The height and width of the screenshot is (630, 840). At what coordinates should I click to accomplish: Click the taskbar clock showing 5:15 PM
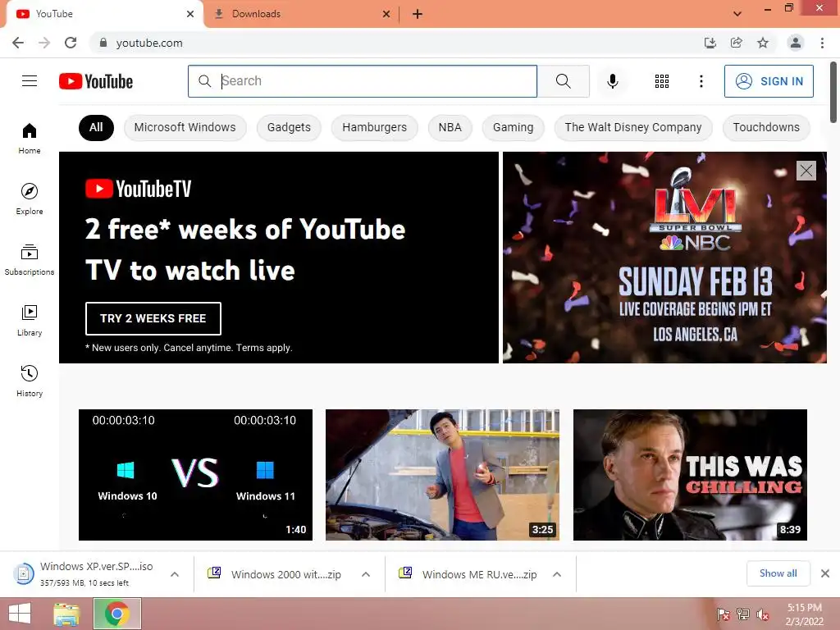[x=804, y=614]
